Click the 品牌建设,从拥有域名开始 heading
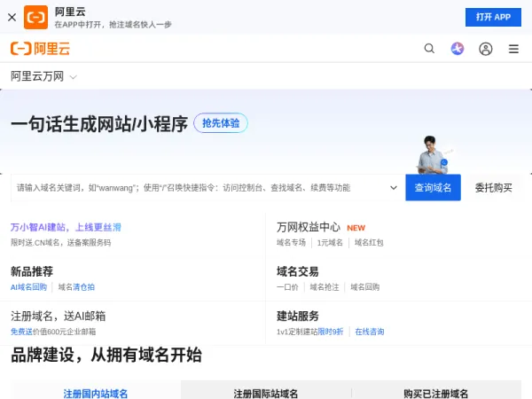Viewport: 532px width, 399px height. (106, 355)
